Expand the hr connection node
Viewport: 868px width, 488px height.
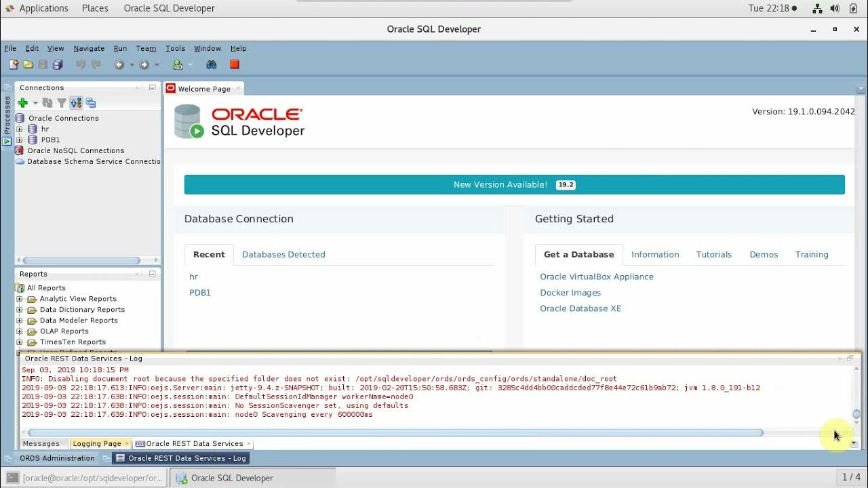(x=20, y=129)
